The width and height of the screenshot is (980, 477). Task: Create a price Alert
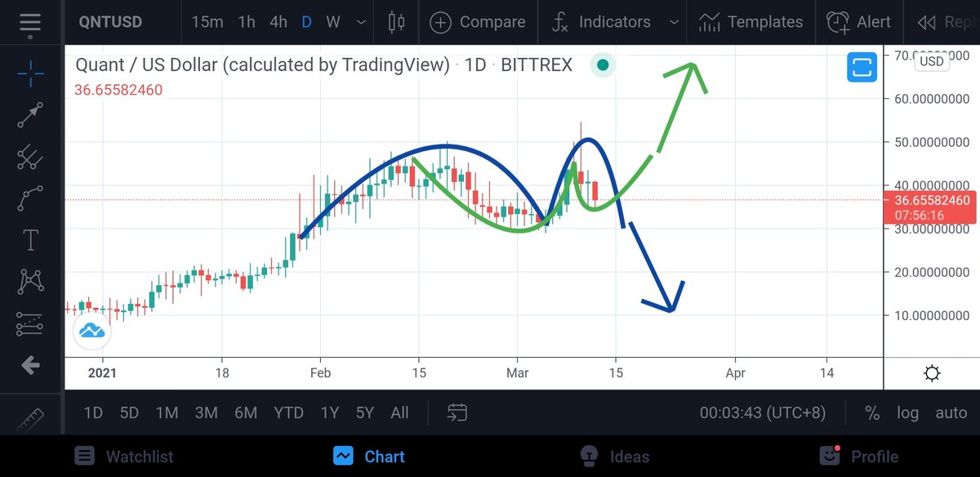(x=859, y=22)
